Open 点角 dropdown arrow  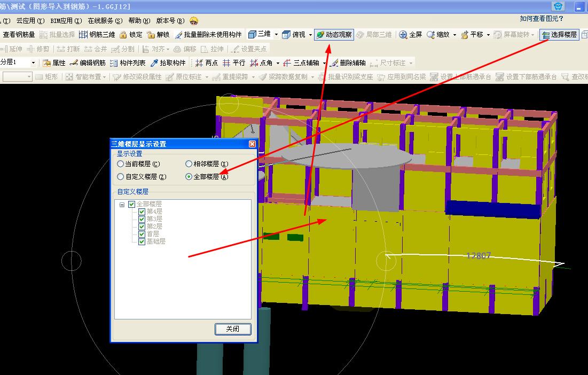[x=278, y=62]
